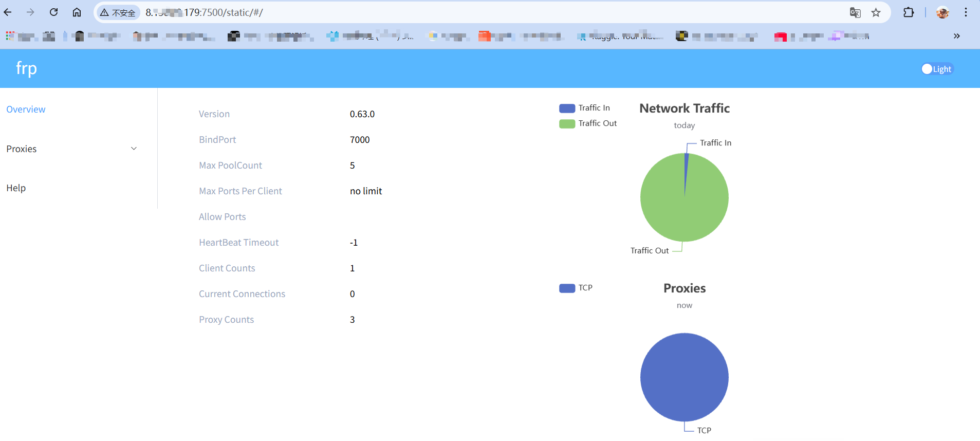The image size is (980, 441).
Task: Open the Chrome three-dot menu
Action: pos(966,12)
